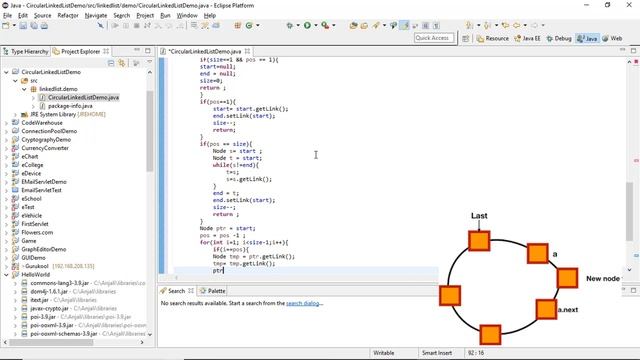Click the Back navigation arrow icon
640x360 pixels.
tap(516, 25)
